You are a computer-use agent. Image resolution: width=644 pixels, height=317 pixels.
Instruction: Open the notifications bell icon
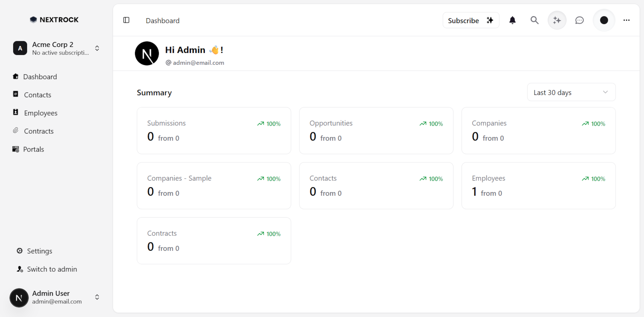[512, 20]
